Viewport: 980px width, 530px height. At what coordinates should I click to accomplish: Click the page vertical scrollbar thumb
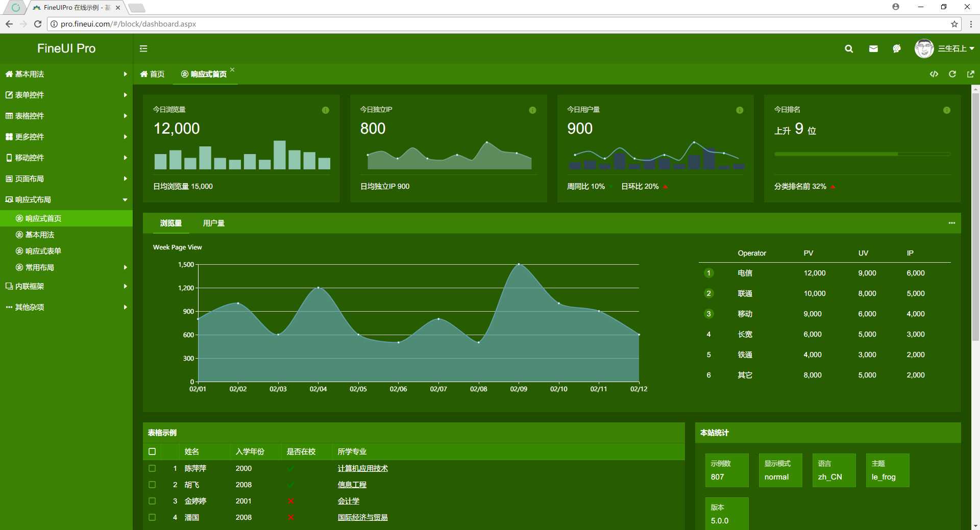975,217
